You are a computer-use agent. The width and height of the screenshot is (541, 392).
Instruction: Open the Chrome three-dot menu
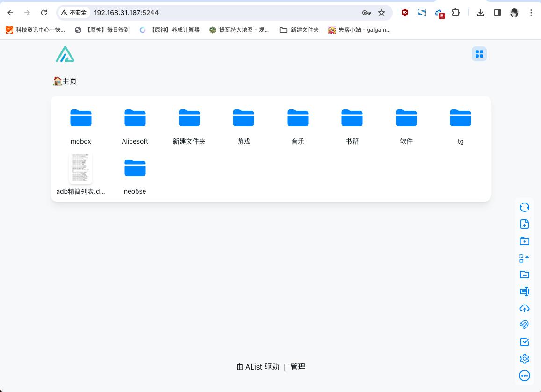[x=531, y=13]
